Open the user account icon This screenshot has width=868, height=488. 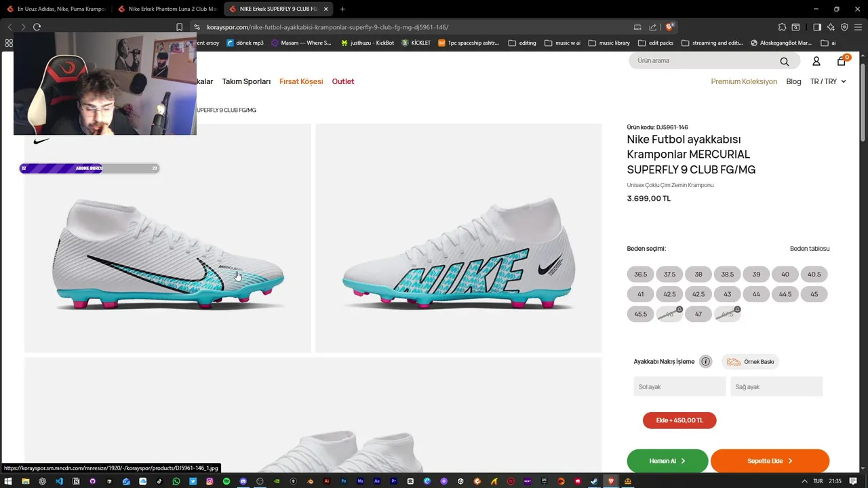click(816, 61)
